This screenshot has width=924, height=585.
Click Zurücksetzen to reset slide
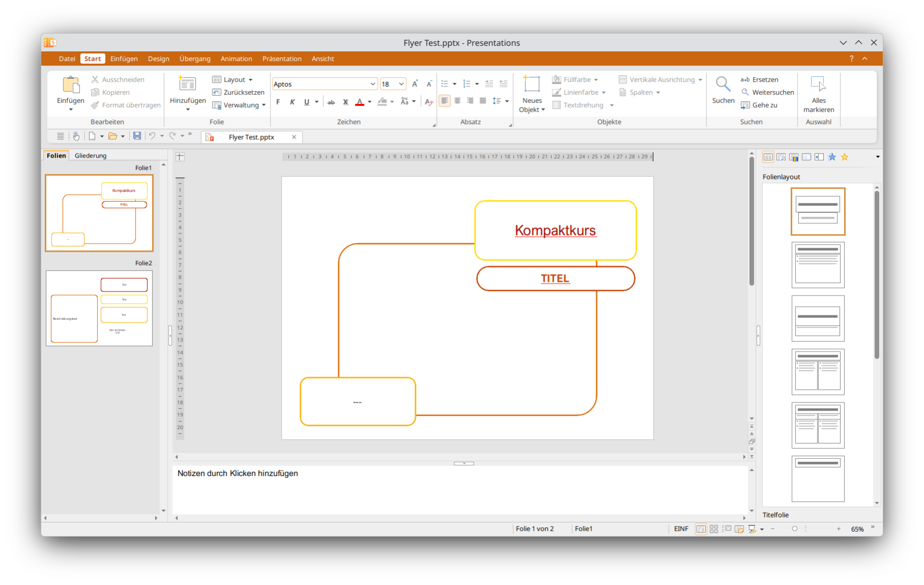point(239,92)
